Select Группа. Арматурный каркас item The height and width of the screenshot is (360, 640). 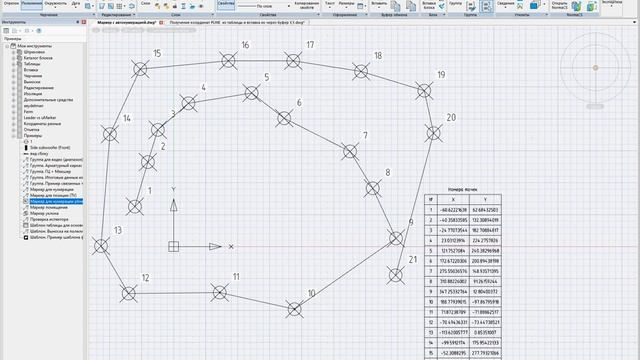[x=56, y=166]
